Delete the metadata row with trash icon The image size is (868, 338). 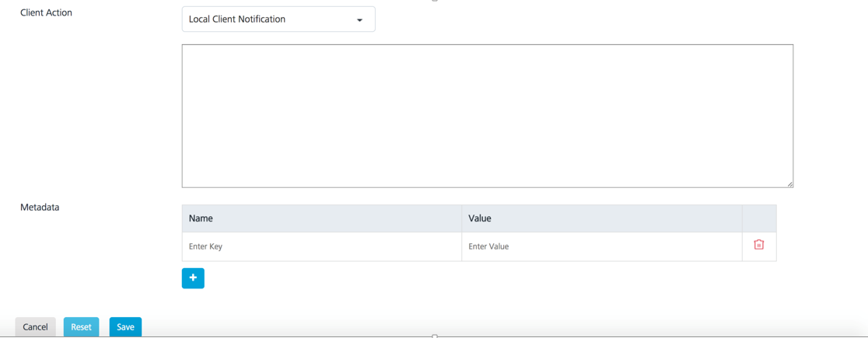point(758,245)
